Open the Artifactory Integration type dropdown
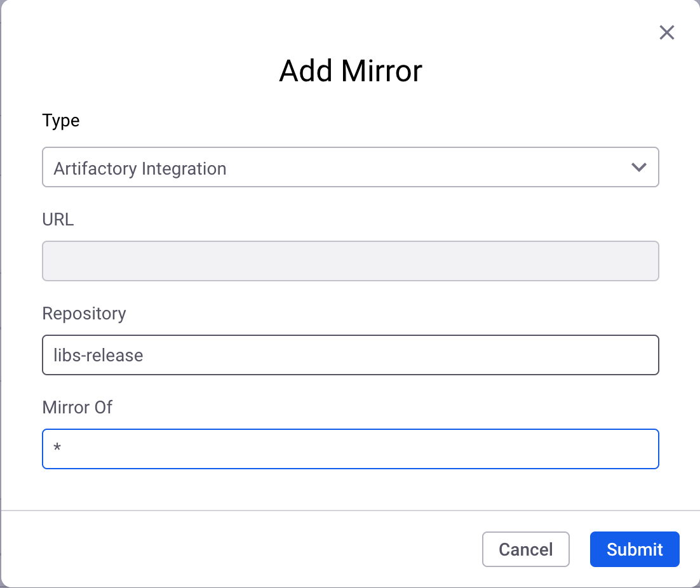The width and height of the screenshot is (700, 588). pos(350,168)
